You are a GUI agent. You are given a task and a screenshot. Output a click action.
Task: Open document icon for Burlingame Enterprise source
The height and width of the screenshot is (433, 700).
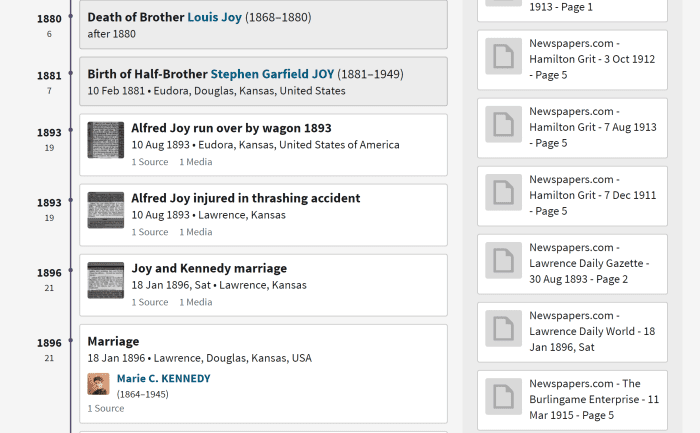[503, 396]
